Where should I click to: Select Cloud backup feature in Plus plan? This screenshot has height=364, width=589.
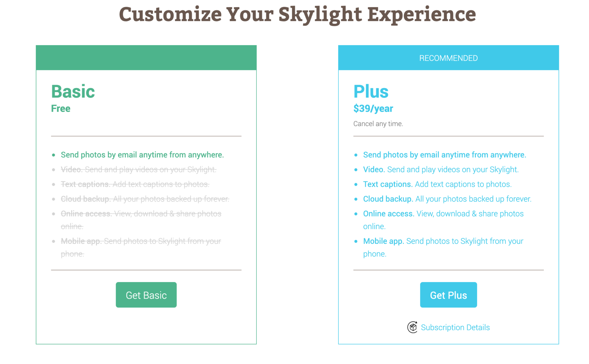click(447, 199)
